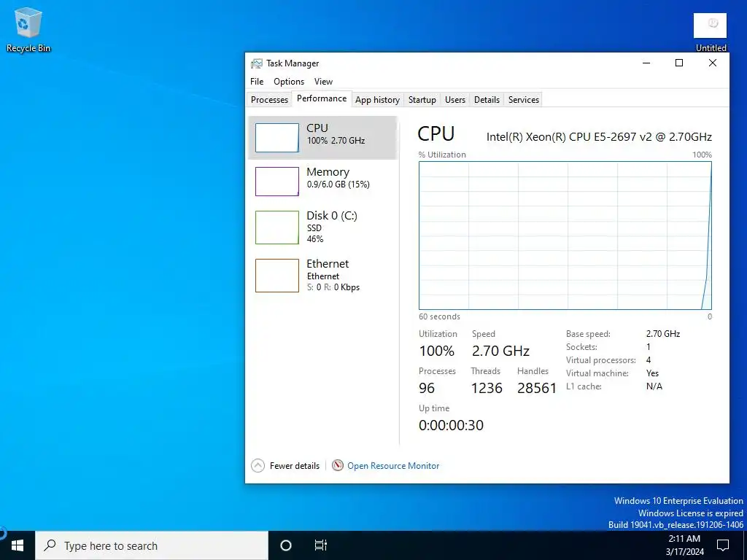Select the Disk 0 (C:) mini graph
This screenshot has height=560, width=747.
click(x=276, y=227)
